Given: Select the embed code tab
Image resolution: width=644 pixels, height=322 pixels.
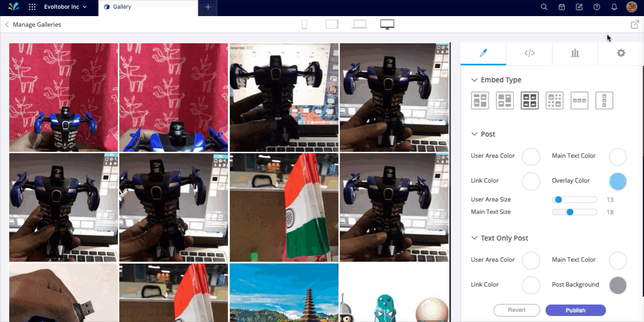Looking at the screenshot, I should pos(529,53).
